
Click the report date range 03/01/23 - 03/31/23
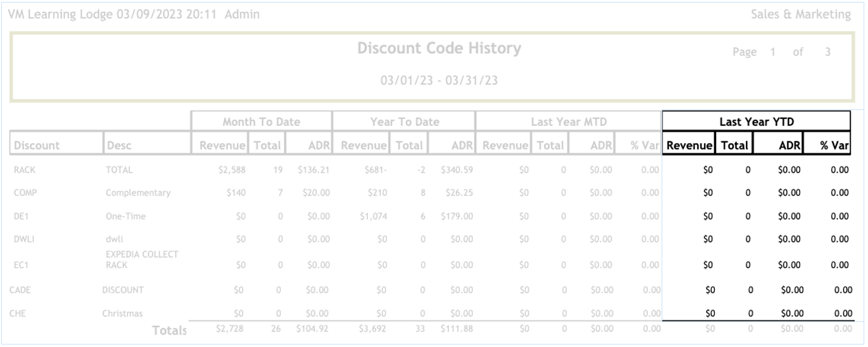[439, 82]
